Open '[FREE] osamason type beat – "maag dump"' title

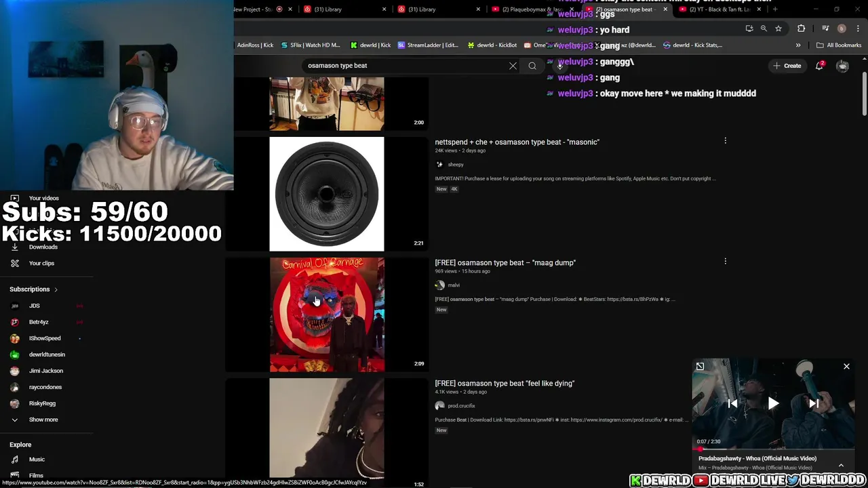click(505, 262)
